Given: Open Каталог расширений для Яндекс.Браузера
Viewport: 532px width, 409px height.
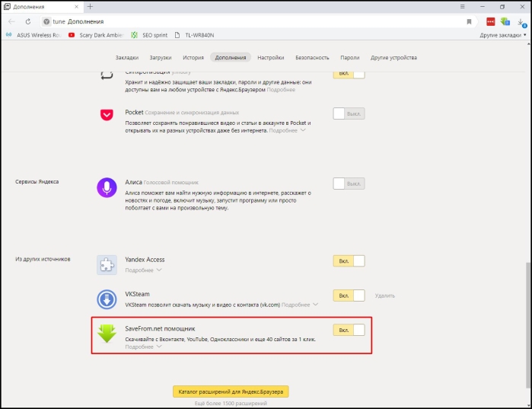Looking at the screenshot, I should 231,391.
